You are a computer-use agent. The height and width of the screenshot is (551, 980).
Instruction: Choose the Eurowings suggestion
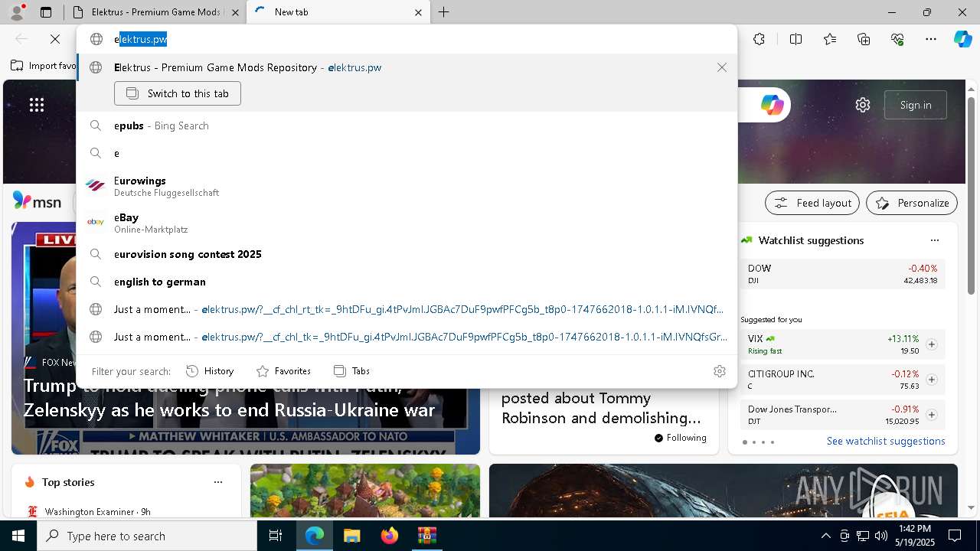pos(407,186)
